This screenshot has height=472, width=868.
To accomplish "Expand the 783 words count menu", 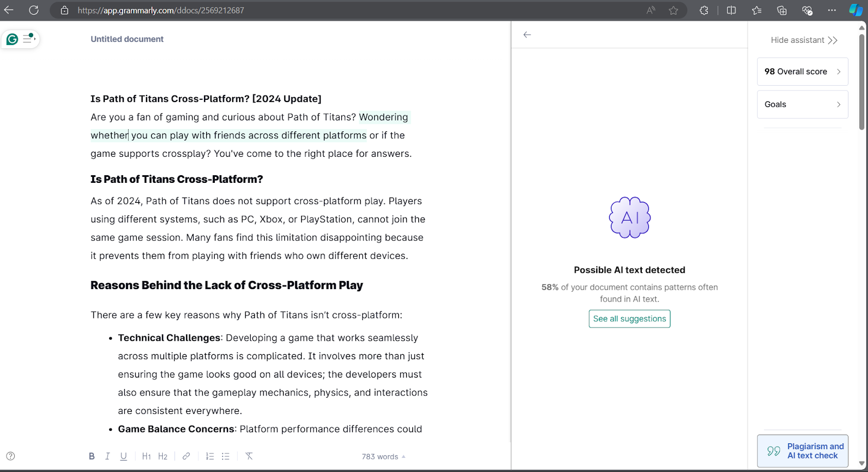I will coord(384,457).
